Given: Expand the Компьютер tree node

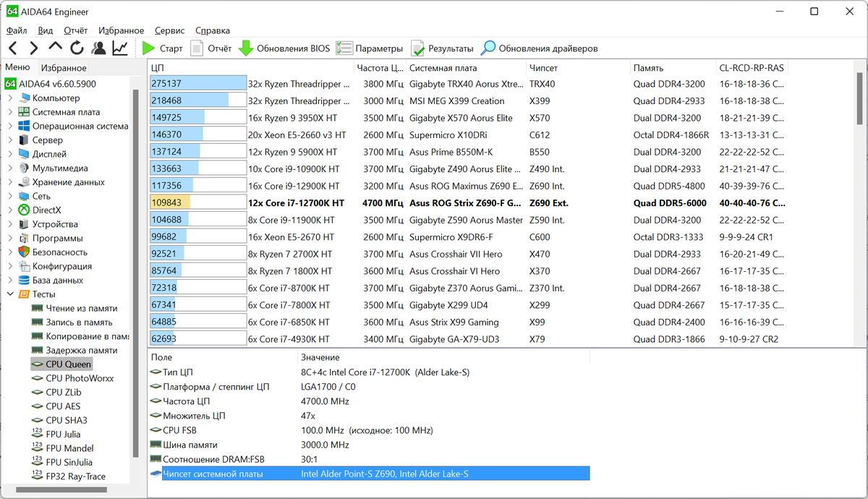Looking at the screenshot, I should [10, 98].
